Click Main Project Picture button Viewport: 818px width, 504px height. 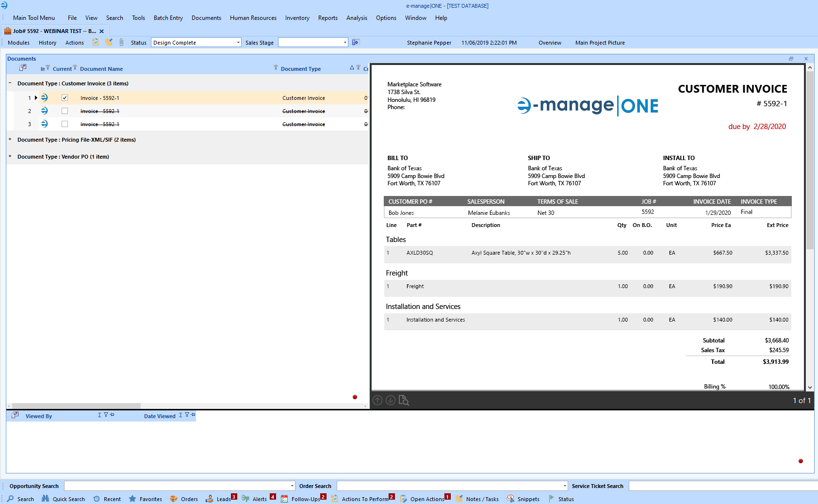[600, 43]
